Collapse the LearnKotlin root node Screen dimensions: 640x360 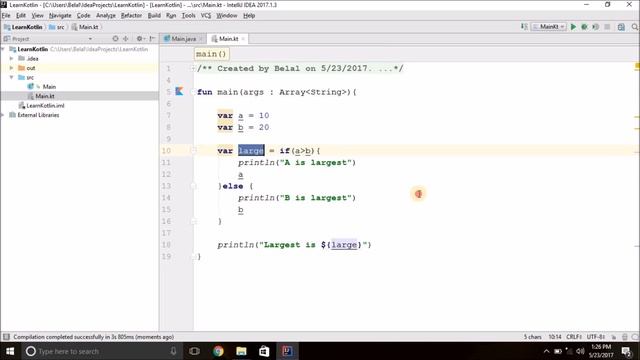(3, 49)
